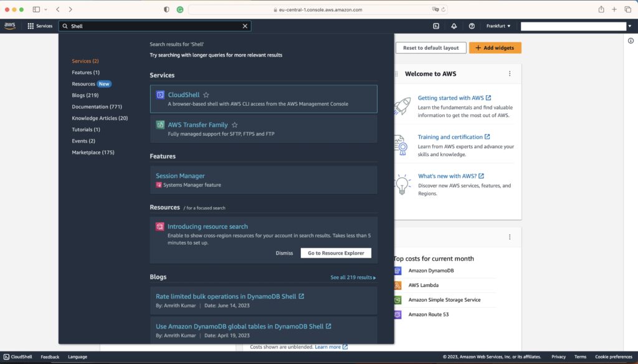Go to Resource Explorer
This screenshot has height=364, width=638.
coord(336,253)
